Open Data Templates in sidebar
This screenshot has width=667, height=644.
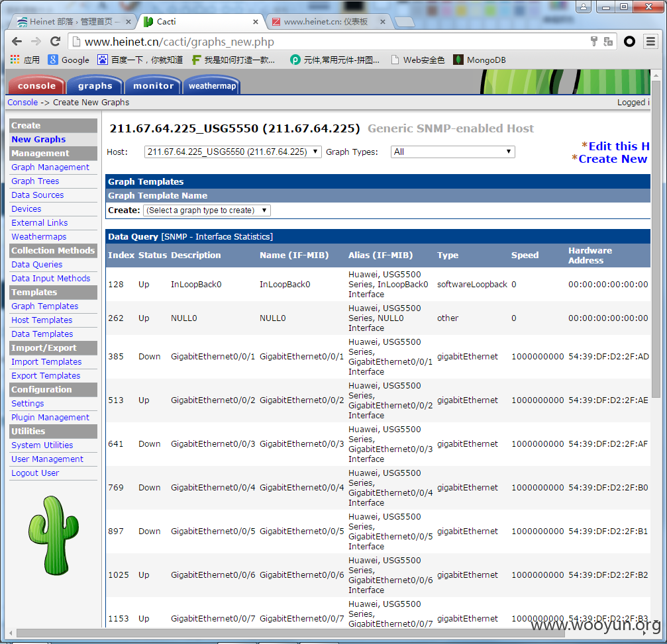[x=42, y=334]
